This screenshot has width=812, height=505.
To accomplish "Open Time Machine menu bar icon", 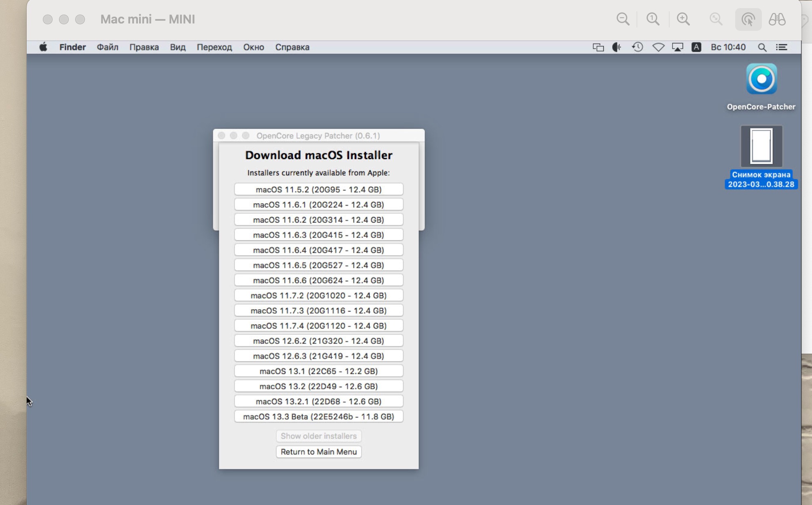I will coord(637,47).
